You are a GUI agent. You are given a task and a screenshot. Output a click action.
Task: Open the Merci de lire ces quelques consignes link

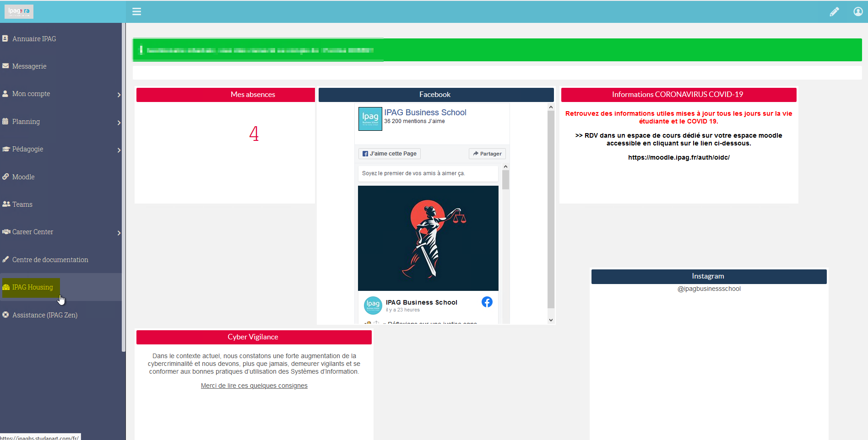coord(254,386)
